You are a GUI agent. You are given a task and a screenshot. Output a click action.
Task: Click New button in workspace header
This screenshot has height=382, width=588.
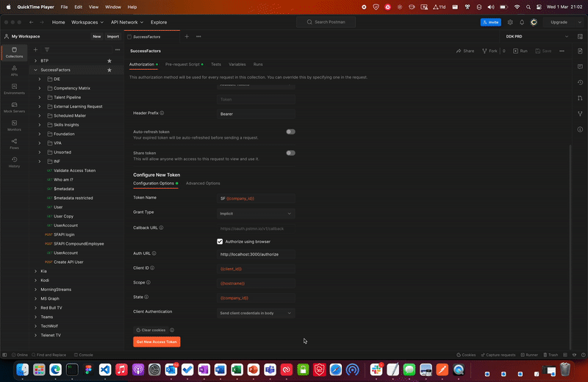pyautogui.click(x=97, y=36)
